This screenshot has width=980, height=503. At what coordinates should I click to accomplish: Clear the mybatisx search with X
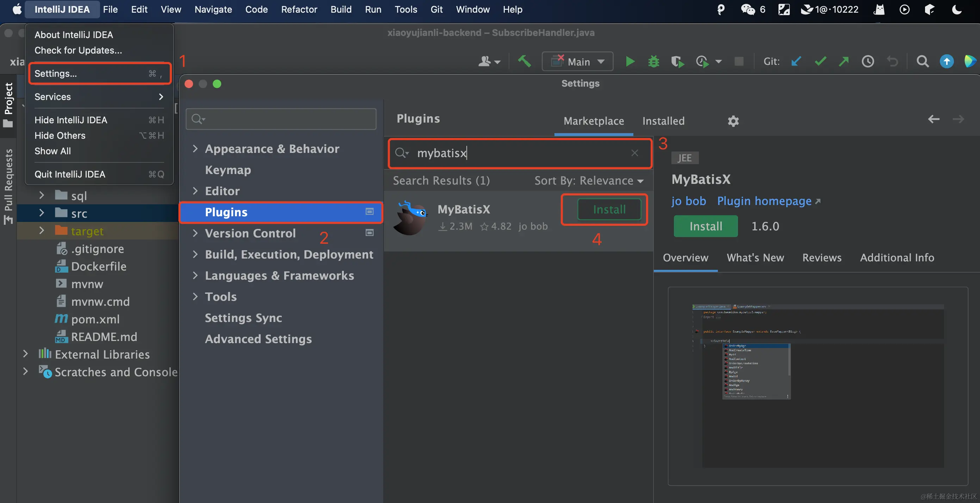(634, 153)
